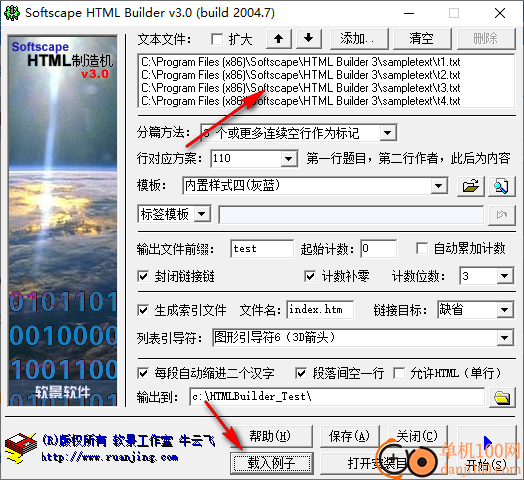Viewport: 524px width, 480px height.
Task: Toggle 计数补零 checkbox
Action: [x=310, y=276]
